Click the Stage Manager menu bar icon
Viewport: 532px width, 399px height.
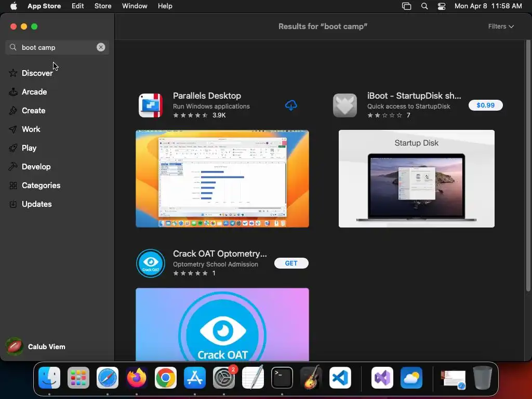tap(406, 6)
